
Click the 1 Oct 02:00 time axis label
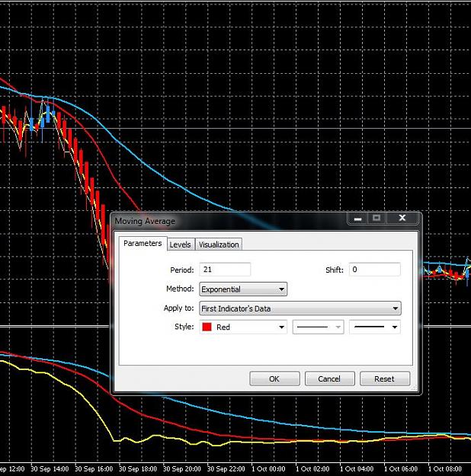click(x=312, y=469)
